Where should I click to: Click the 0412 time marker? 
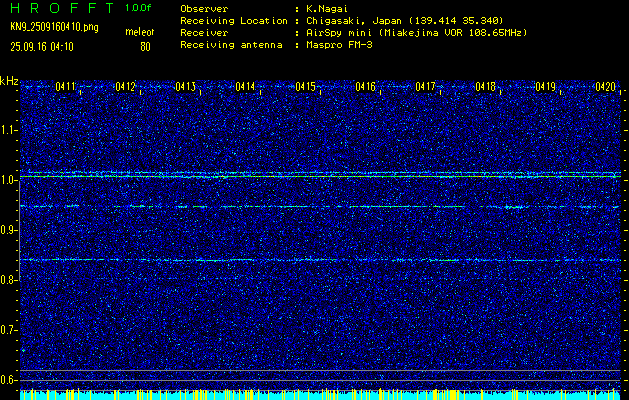coord(125,86)
